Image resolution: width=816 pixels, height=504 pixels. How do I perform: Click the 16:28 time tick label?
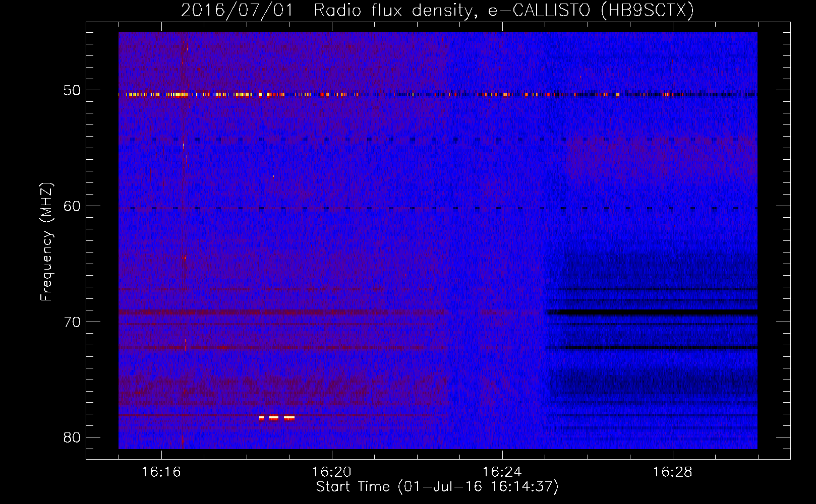point(672,472)
